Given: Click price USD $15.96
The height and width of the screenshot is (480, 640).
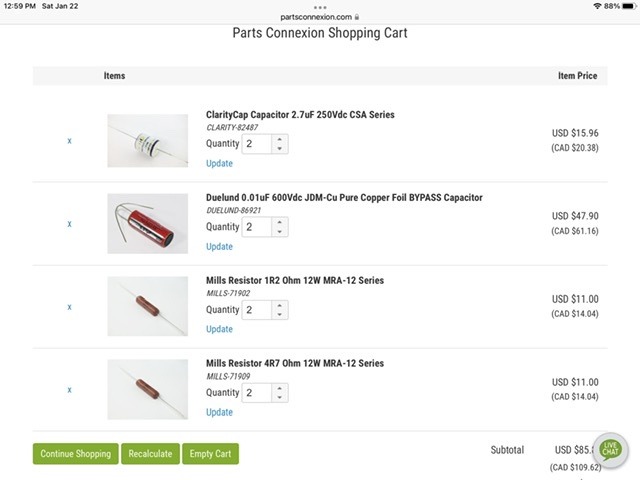Looking at the screenshot, I should (x=575, y=133).
